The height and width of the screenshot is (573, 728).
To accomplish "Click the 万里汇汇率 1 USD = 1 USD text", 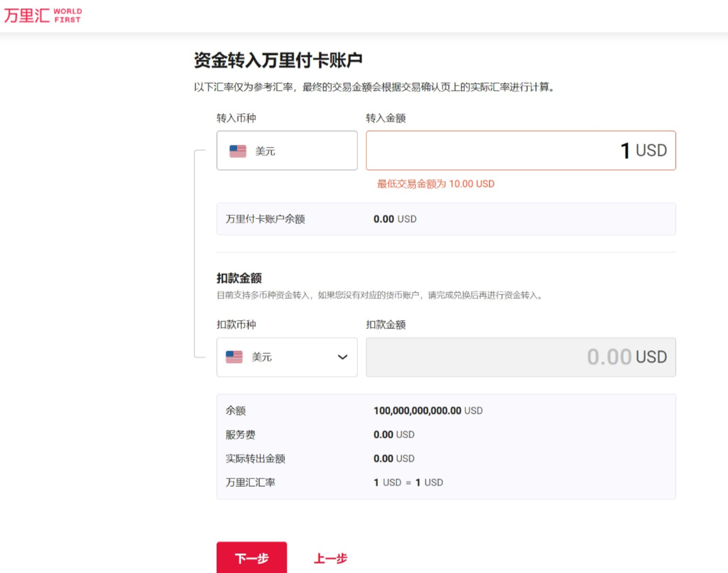I will pos(408,482).
